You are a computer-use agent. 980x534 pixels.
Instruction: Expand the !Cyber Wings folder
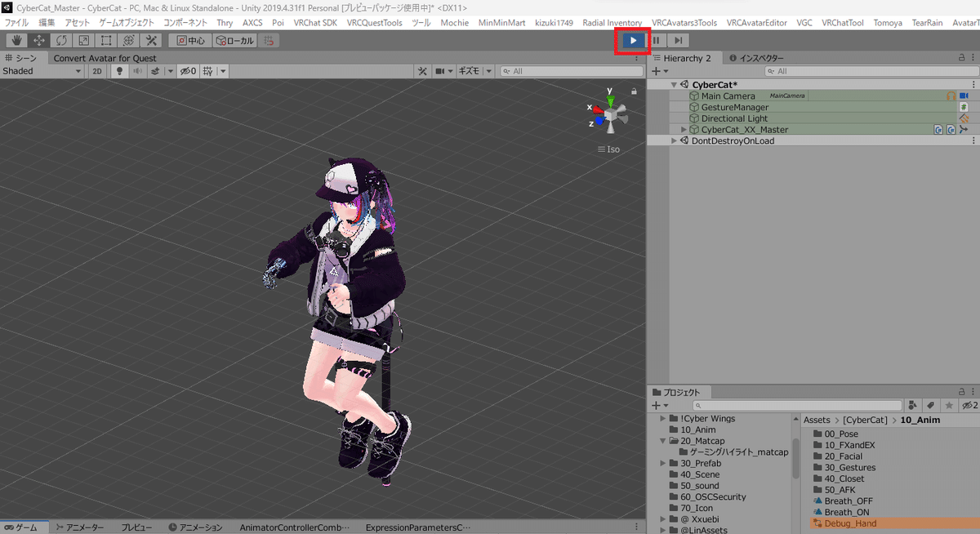(663, 418)
